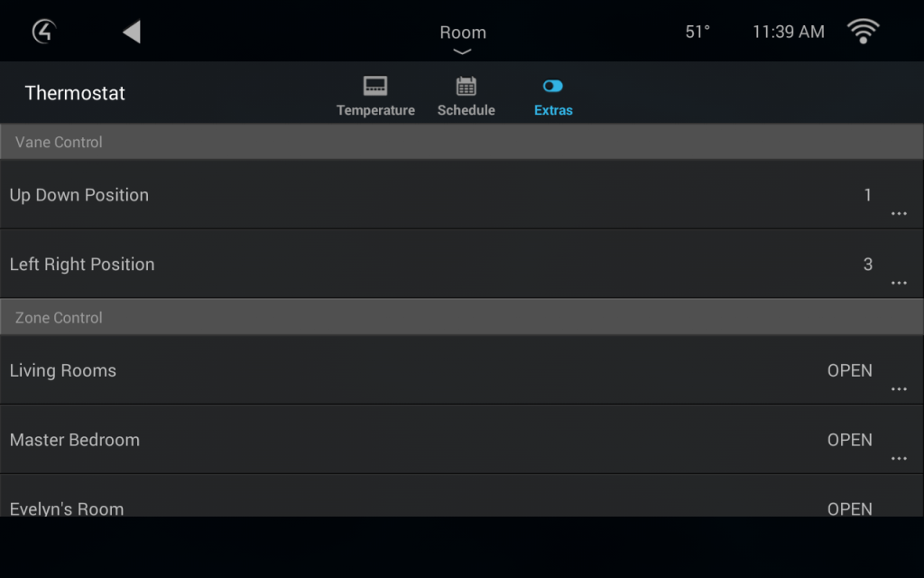Switch to the Schedule tab label
This screenshot has height=578, width=924.
pos(466,110)
